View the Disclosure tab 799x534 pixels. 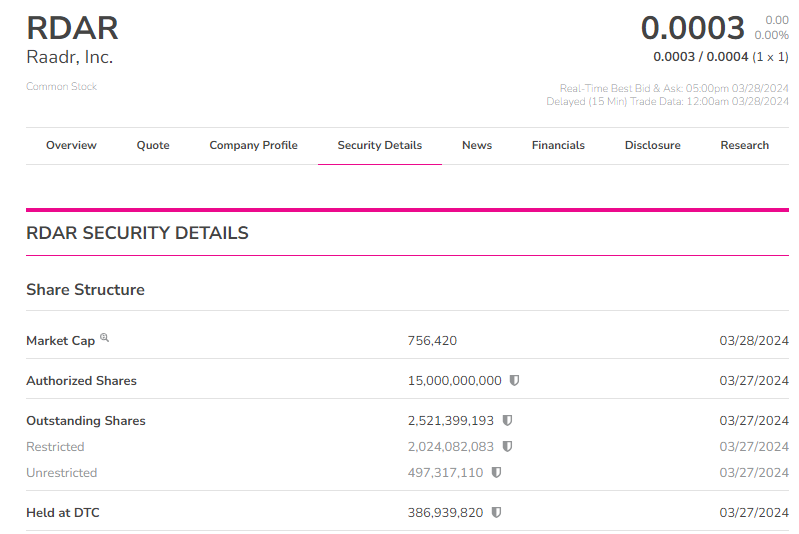[653, 145]
